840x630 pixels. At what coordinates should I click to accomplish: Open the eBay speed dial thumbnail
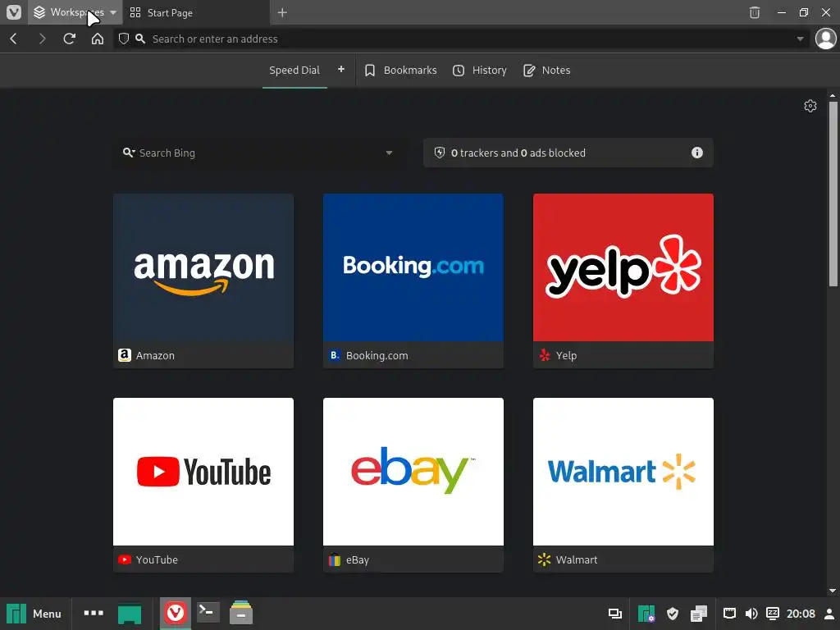point(413,472)
